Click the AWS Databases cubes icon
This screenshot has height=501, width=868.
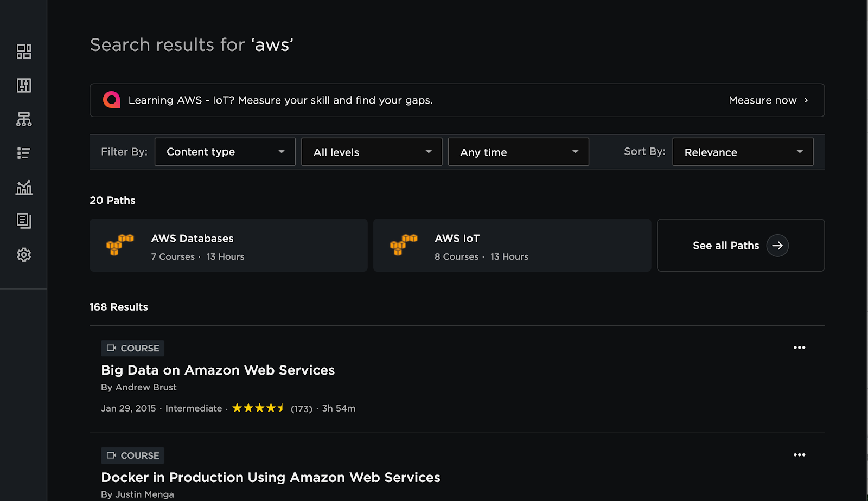click(x=120, y=245)
